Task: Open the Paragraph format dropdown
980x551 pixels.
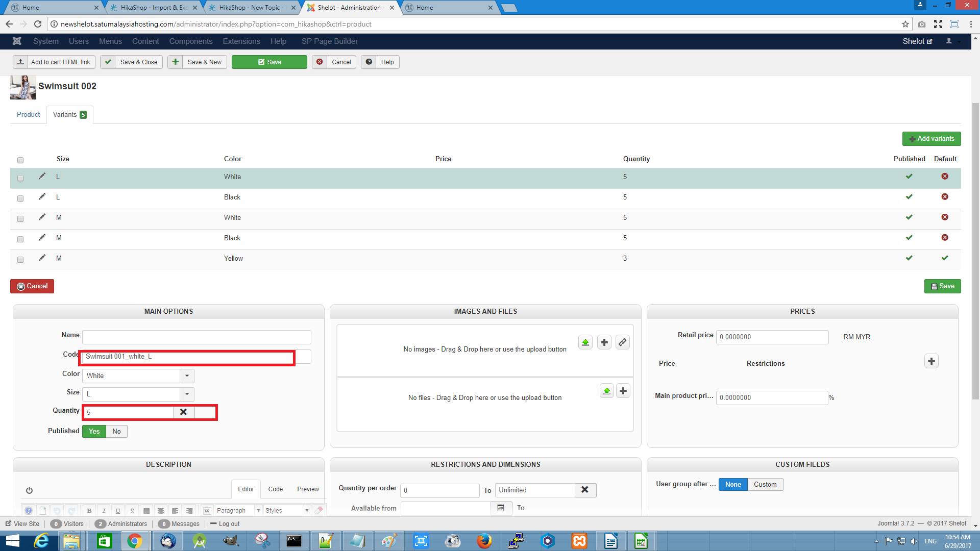Action: coord(238,511)
